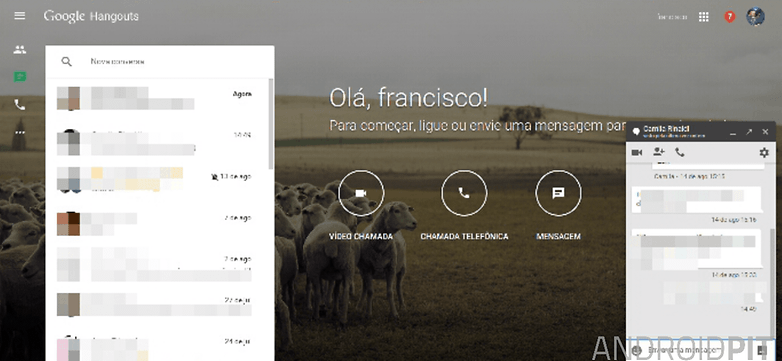
Task: Start video call in the chat window toolbar
Action: [637, 153]
